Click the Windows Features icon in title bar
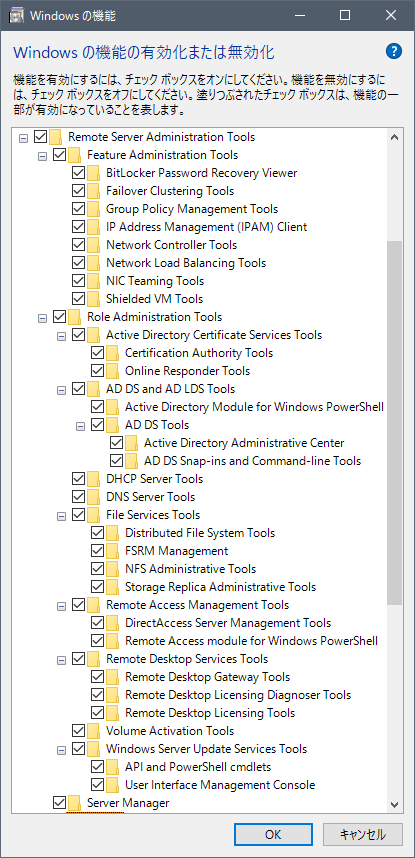415x858 pixels. pos(16,16)
